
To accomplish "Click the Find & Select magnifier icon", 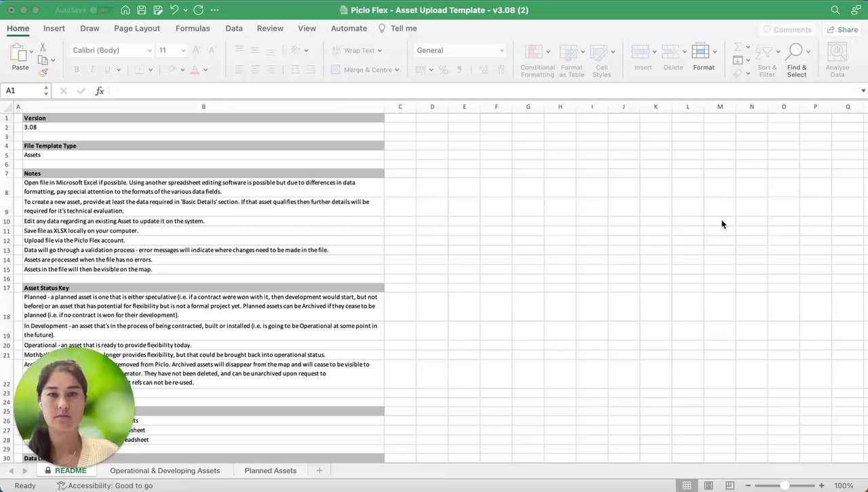I will tap(795, 53).
